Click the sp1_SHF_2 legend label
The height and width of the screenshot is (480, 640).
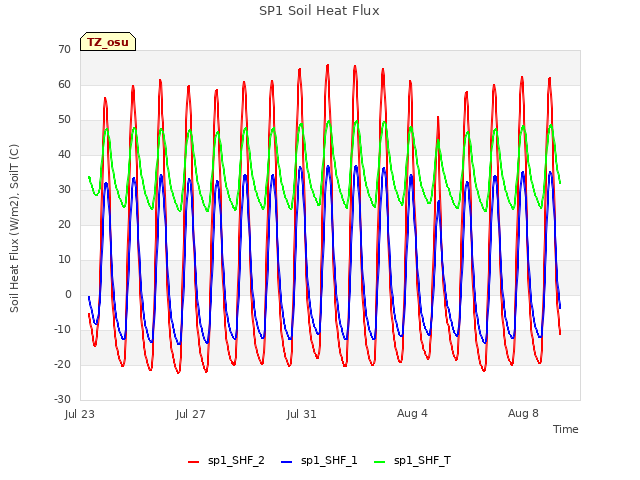[236, 461]
